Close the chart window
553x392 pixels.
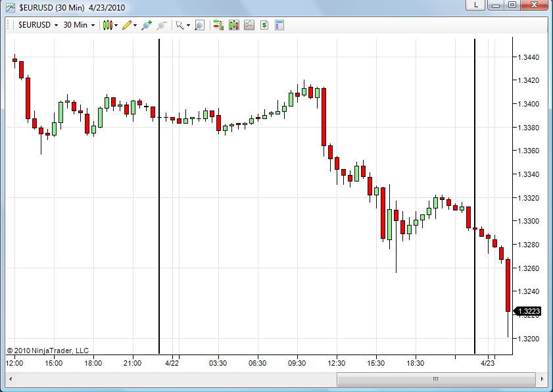coord(535,5)
